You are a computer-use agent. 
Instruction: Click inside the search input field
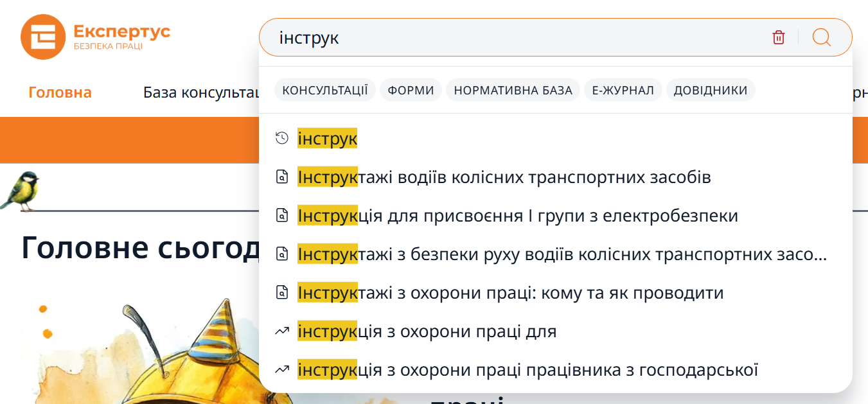coord(514,38)
